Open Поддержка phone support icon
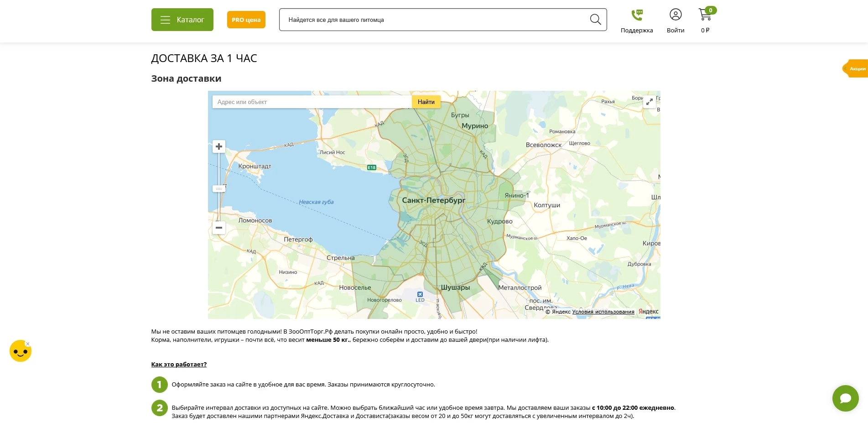The height and width of the screenshot is (423, 868). [x=637, y=15]
